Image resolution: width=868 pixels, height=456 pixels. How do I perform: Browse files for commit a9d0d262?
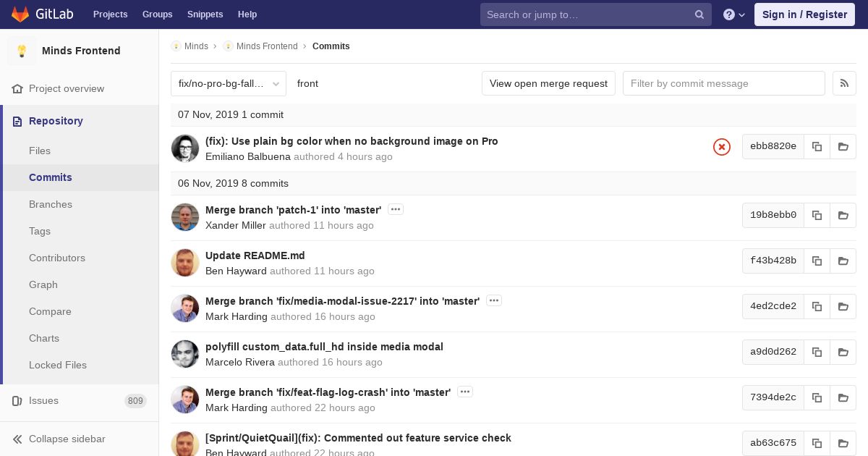click(843, 352)
